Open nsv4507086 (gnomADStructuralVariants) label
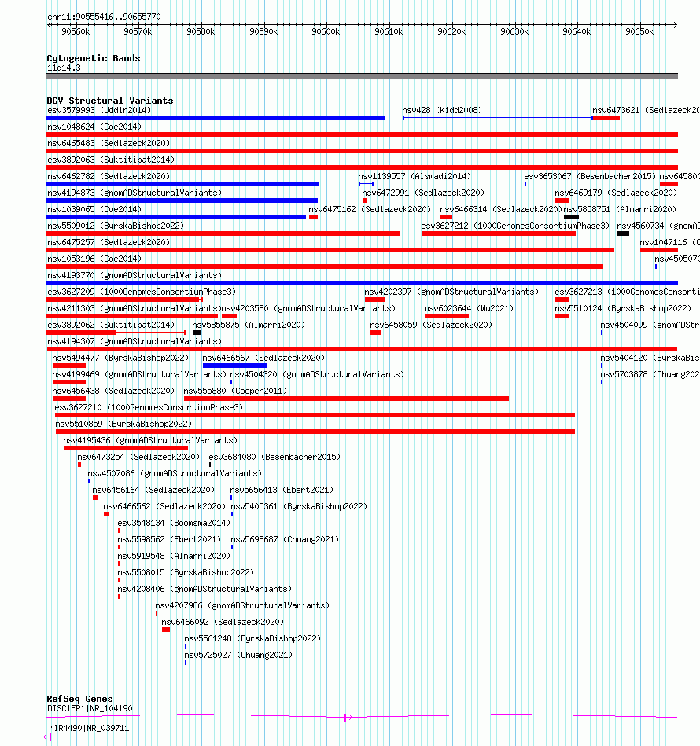This screenshot has height=746, width=700. (x=175, y=473)
